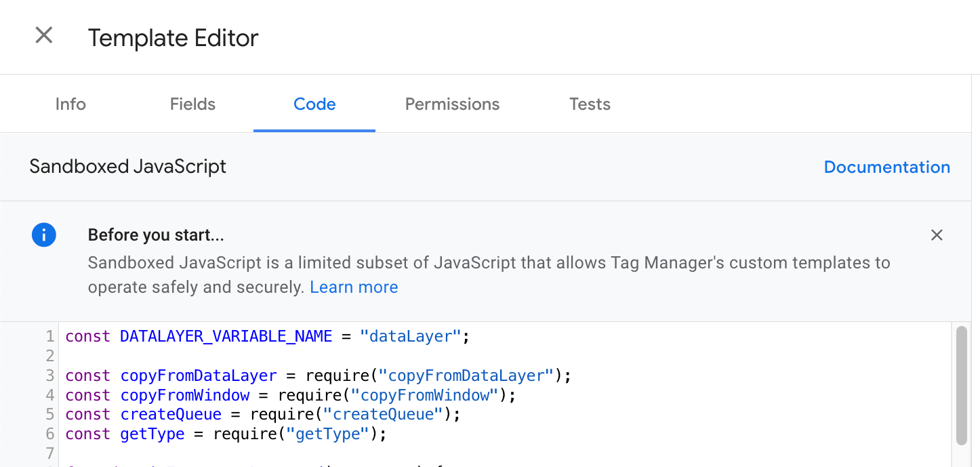Click the code editor's vertical scrollbar
The height and width of the screenshot is (467, 980).
click(961, 385)
